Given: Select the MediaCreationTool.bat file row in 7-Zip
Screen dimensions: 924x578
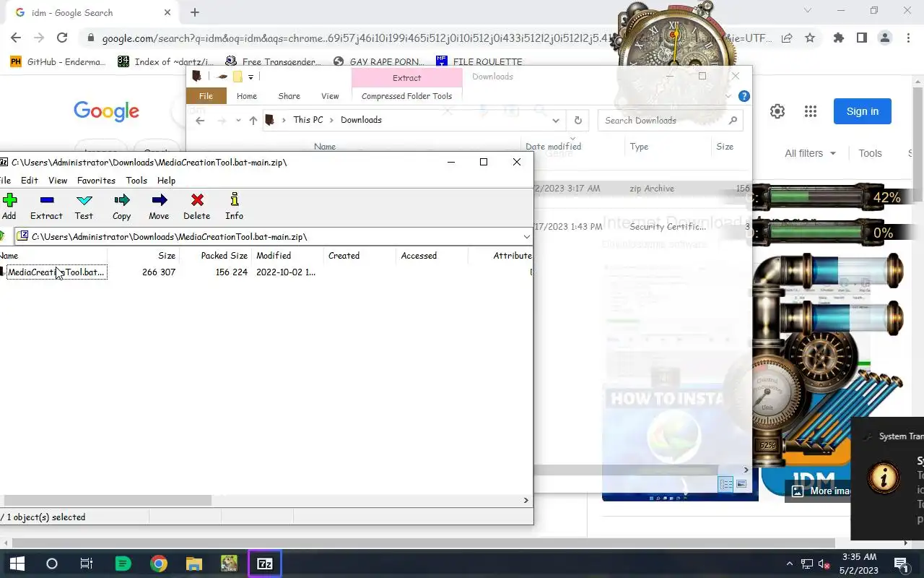Looking at the screenshot, I should tap(56, 272).
